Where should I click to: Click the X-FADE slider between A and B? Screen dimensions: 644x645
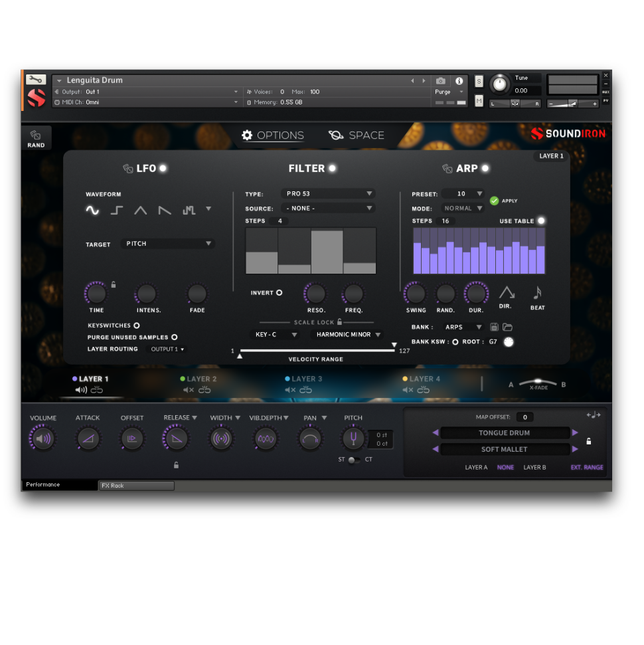coord(538,384)
